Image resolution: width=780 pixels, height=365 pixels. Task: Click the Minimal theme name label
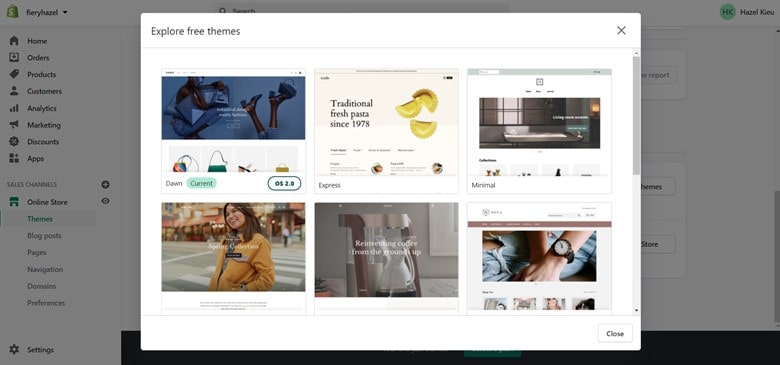484,185
